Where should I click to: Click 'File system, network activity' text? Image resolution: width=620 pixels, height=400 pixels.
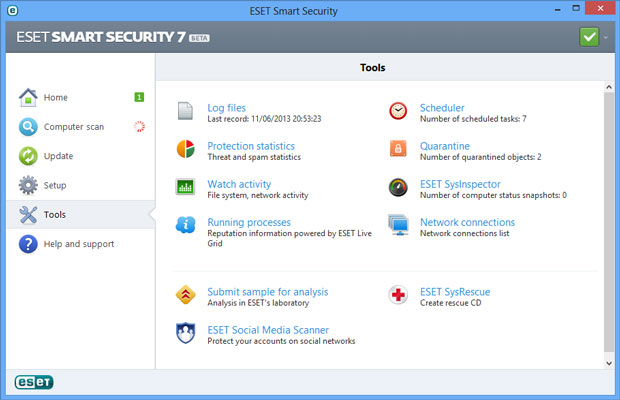coord(258,195)
